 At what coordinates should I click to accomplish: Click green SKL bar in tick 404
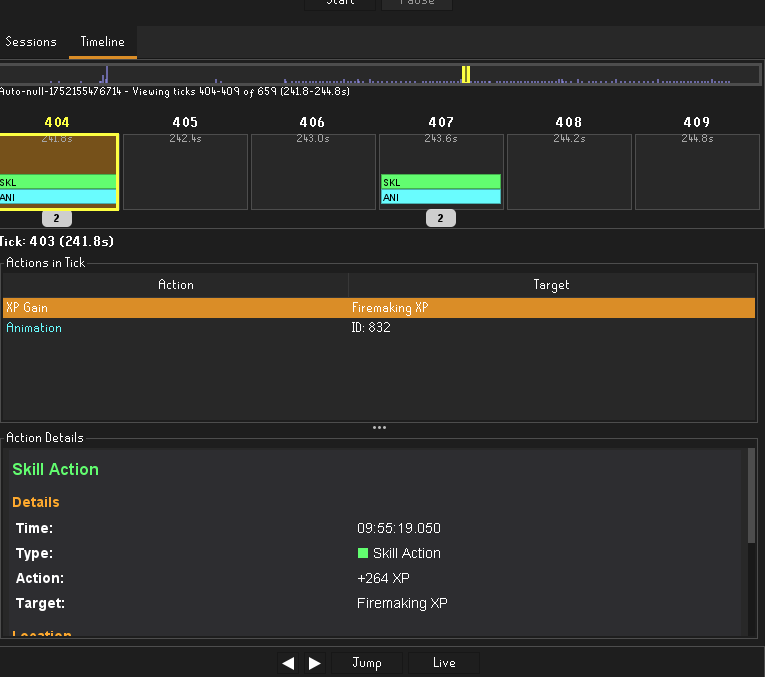(58, 182)
